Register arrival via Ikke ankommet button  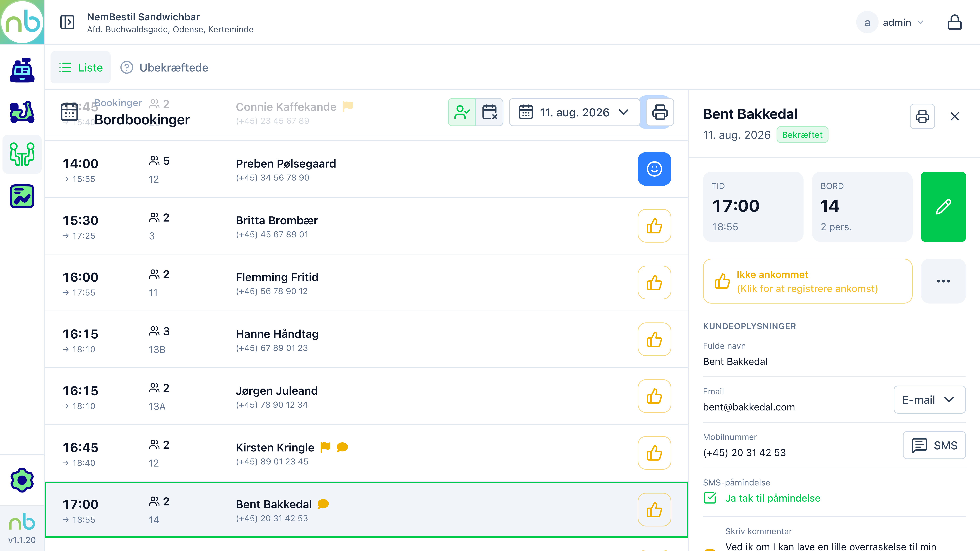coord(807,281)
